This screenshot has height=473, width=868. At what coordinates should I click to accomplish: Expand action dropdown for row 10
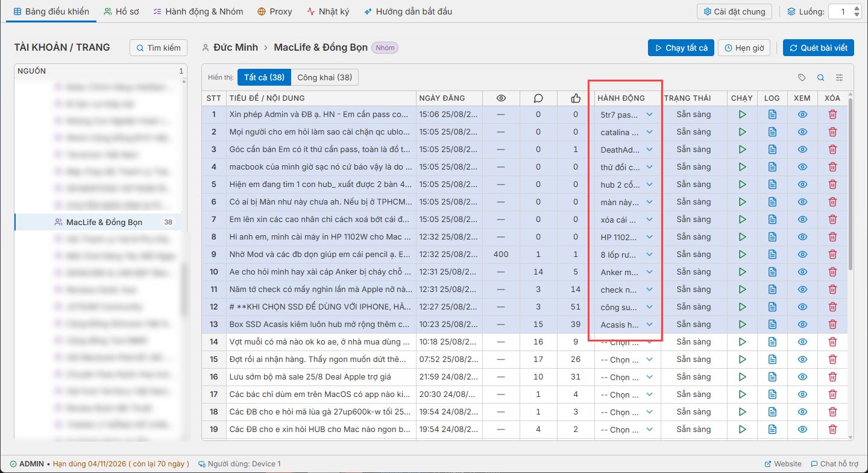[627, 272]
